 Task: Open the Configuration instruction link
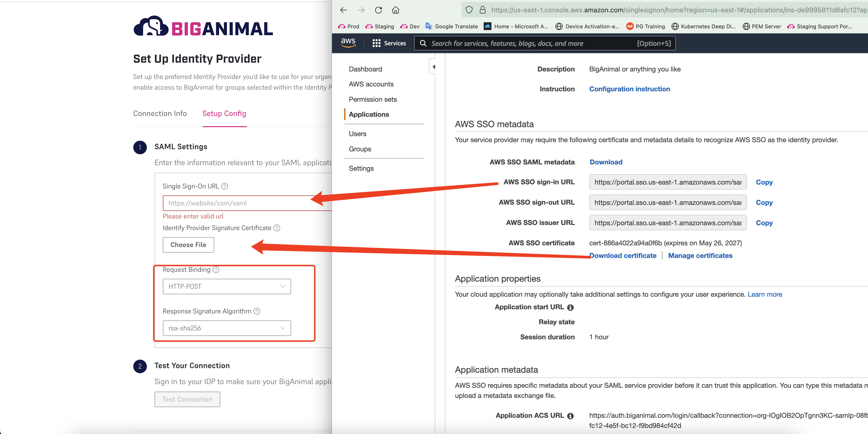coord(630,89)
